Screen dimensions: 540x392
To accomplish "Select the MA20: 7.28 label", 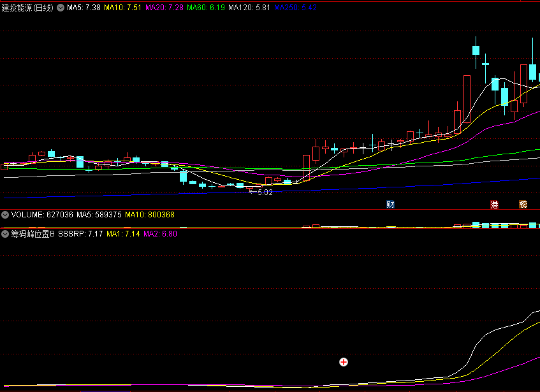I will pos(164,8).
